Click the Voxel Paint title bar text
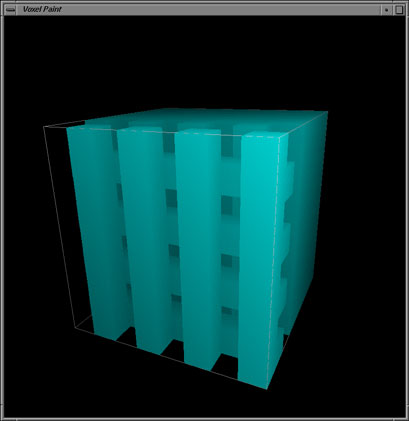The height and width of the screenshot is (421, 409). (42, 9)
